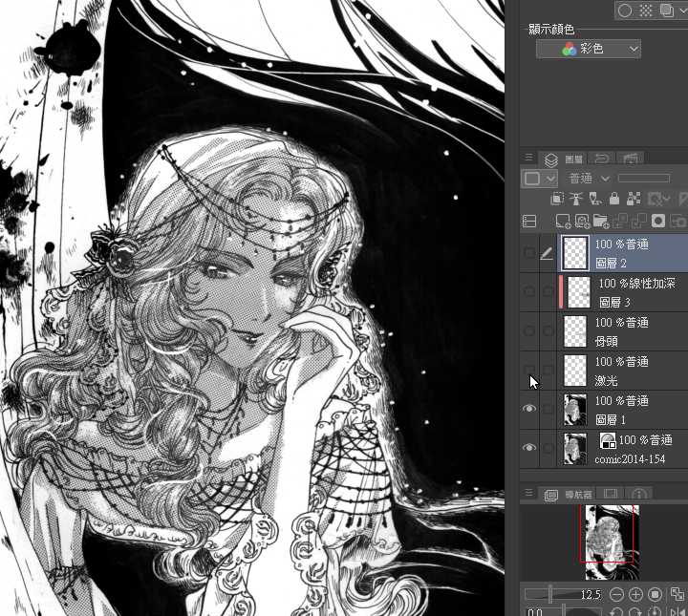The width and height of the screenshot is (688, 616).
Task: Click the navigator preview image
Action: tap(613, 542)
